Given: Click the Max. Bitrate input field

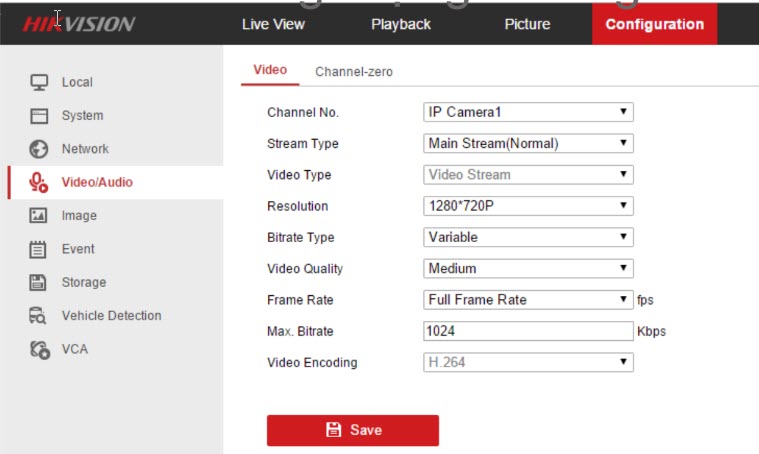Looking at the screenshot, I should (x=528, y=330).
